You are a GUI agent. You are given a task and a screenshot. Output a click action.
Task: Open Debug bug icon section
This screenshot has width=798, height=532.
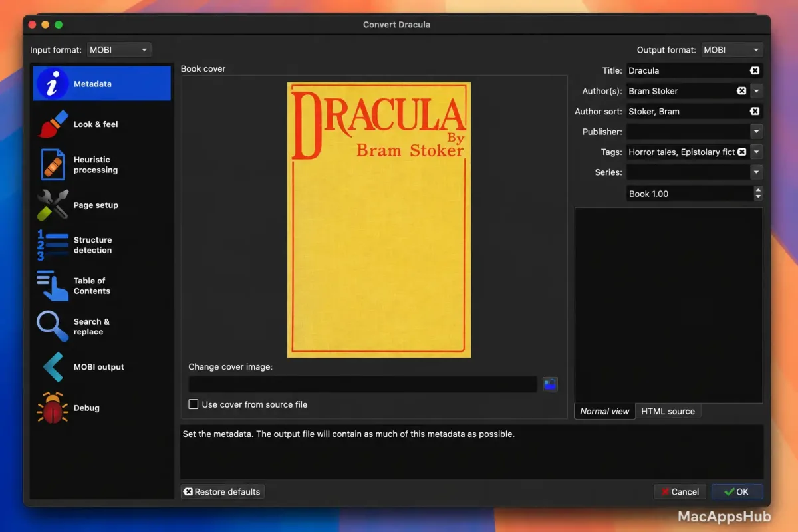point(53,408)
